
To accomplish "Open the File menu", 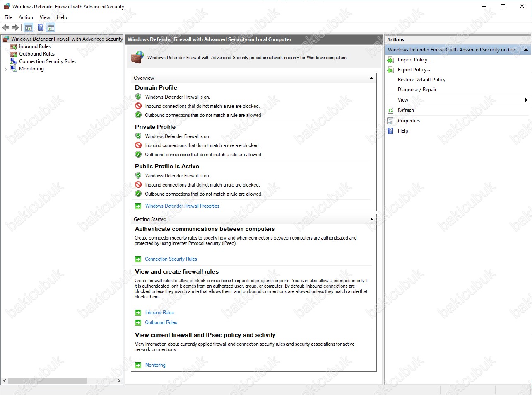I will 8,17.
